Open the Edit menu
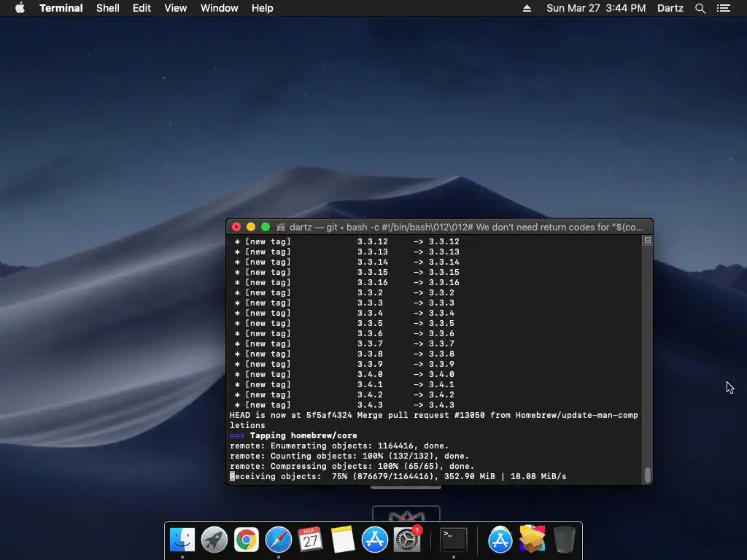This screenshot has width=747, height=560. point(142,8)
